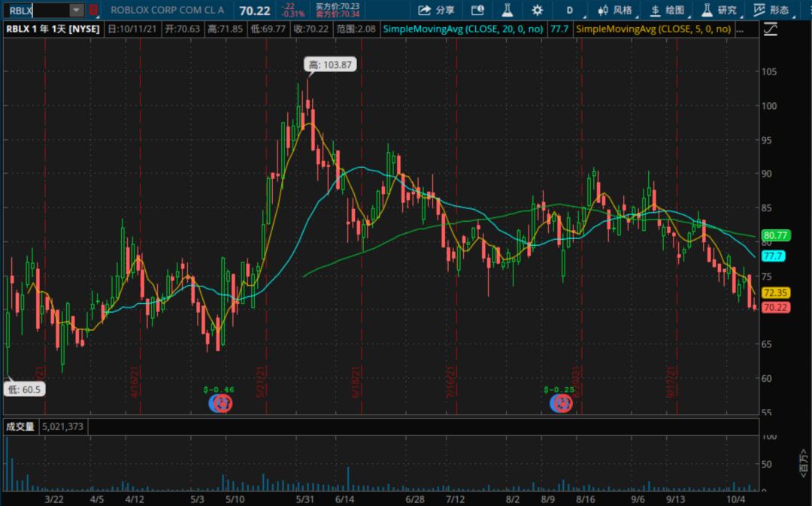Click the 成交量 volume panel label
This screenshot has width=812, height=506.
(x=20, y=427)
